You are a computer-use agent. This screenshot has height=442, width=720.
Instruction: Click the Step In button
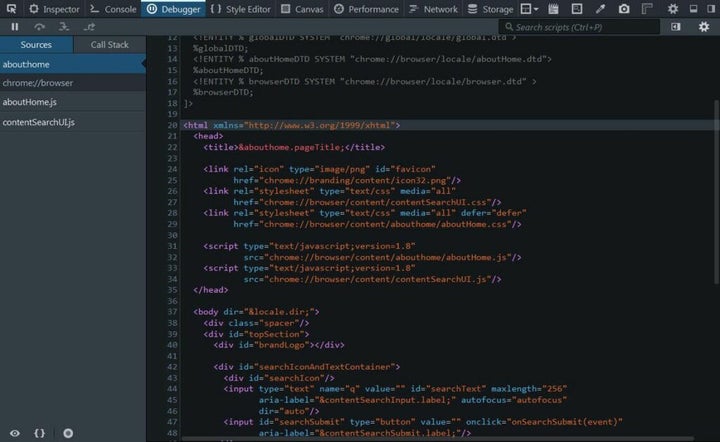(65, 27)
